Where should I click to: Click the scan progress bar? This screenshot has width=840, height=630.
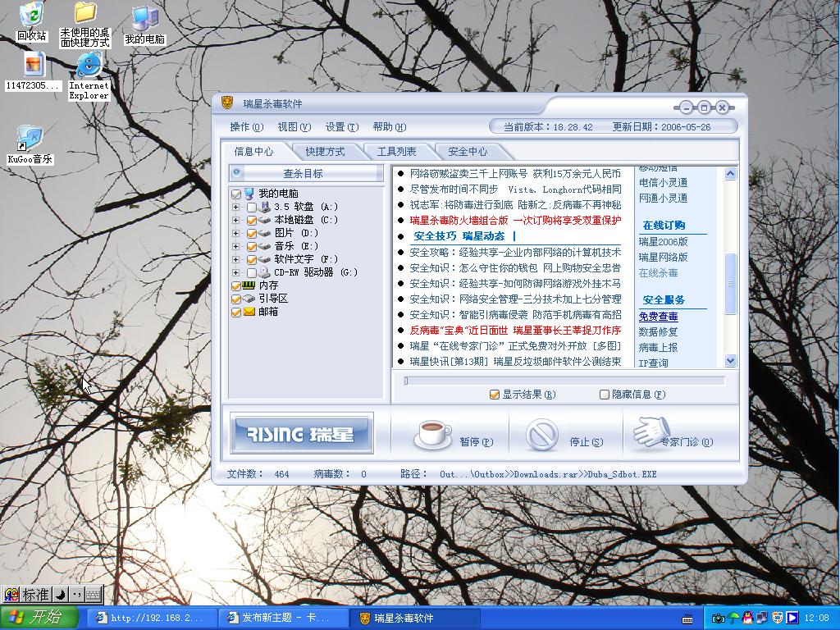click(x=564, y=381)
